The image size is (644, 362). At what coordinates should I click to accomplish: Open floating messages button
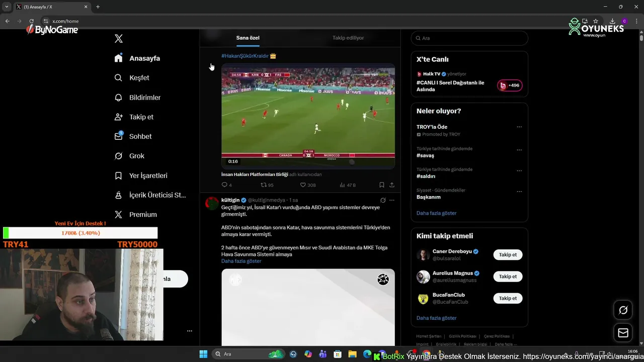pos(623,333)
